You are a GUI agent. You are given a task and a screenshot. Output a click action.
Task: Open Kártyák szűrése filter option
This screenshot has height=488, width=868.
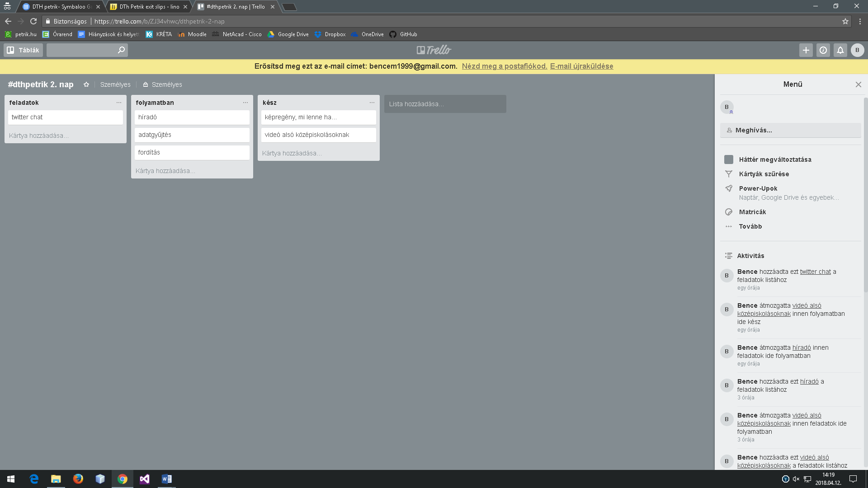point(764,174)
